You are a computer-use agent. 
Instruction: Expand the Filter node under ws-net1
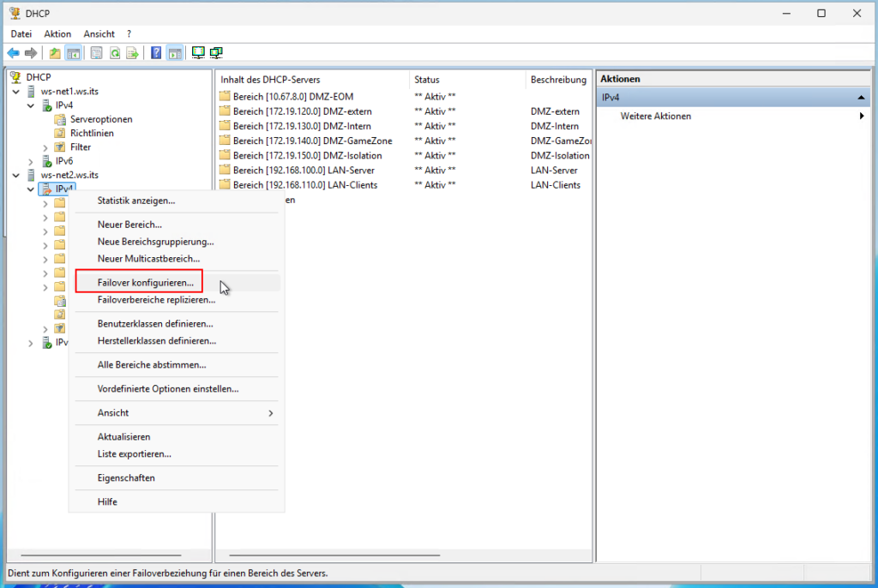pyautogui.click(x=45, y=147)
